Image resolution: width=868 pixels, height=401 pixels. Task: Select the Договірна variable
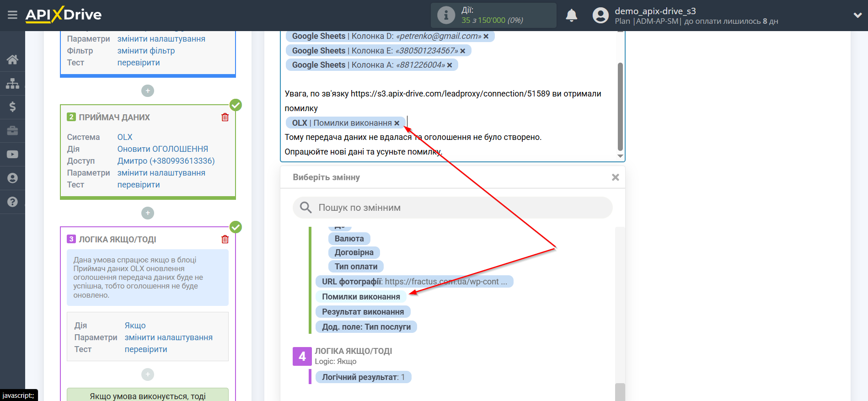[x=354, y=252]
